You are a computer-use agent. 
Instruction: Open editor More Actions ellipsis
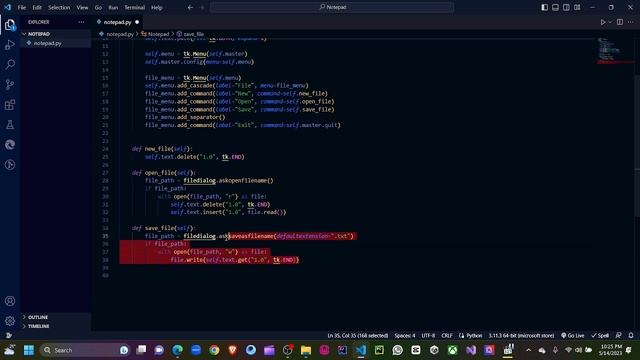631,22
